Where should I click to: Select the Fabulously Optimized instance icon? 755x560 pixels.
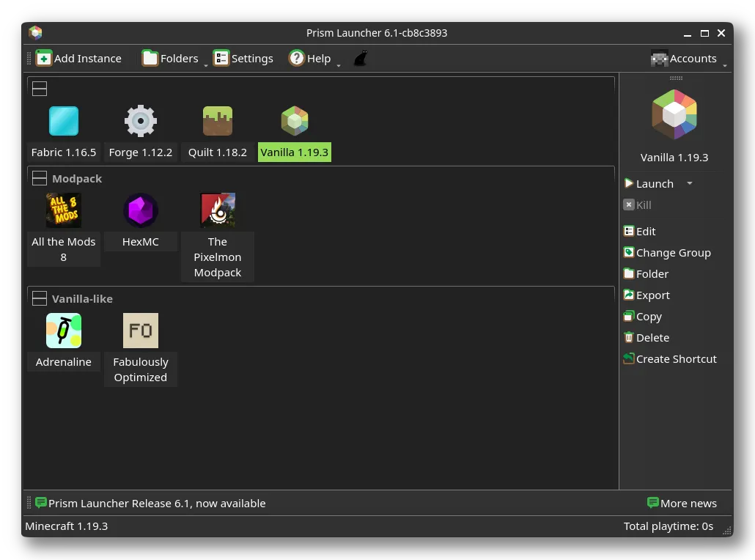click(x=141, y=331)
